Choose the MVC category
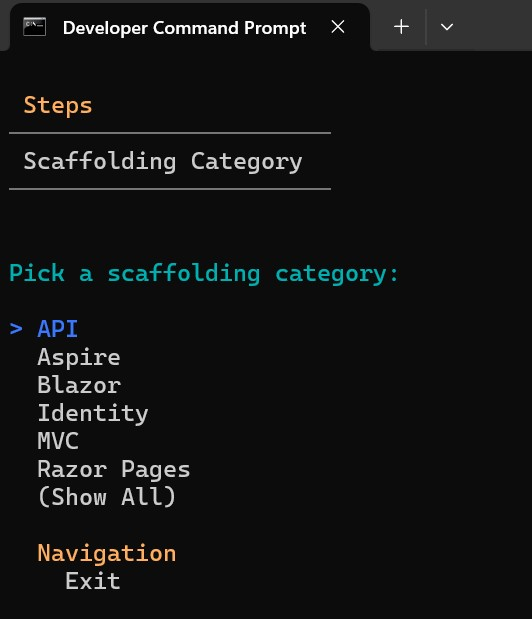Viewport: 532px width, 619px height. tap(58, 441)
